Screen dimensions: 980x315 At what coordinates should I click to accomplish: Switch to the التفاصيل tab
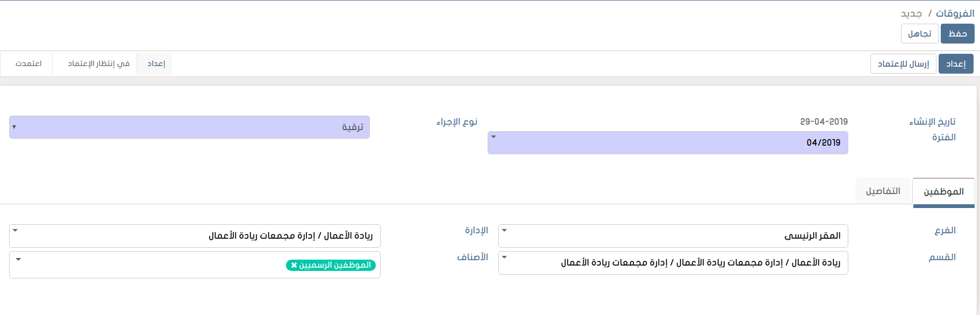coord(883,191)
